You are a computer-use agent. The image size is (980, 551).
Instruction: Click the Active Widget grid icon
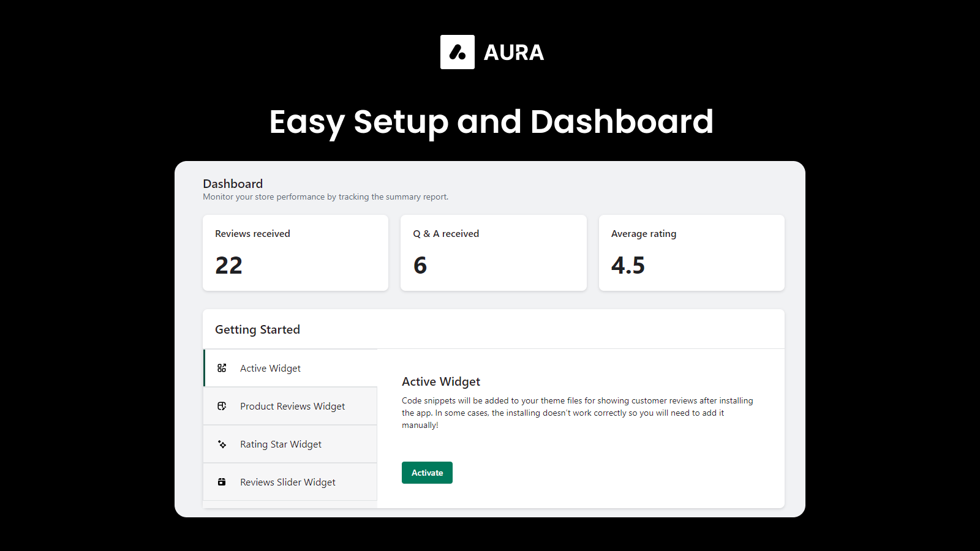click(x=222, y=368)
